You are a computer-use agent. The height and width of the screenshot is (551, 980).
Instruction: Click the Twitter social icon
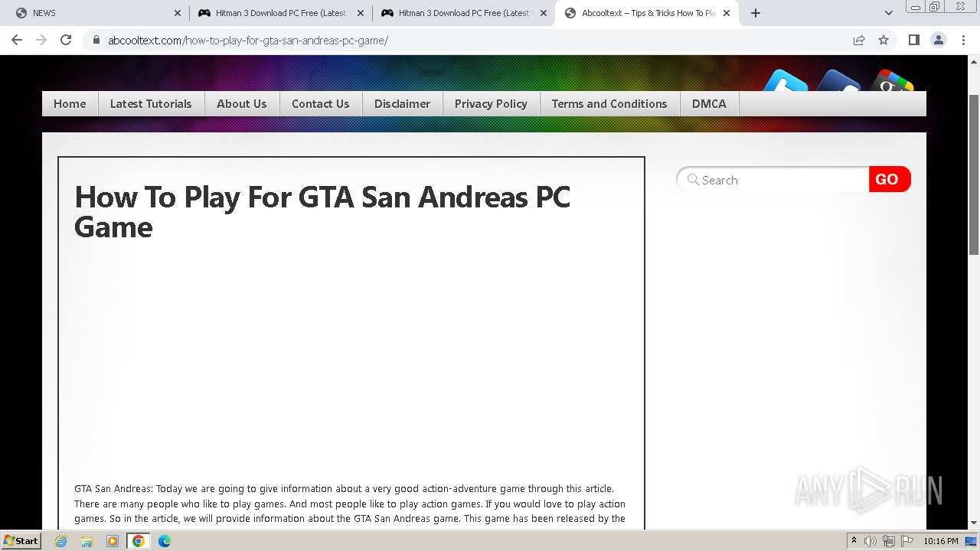pos(786,81)
